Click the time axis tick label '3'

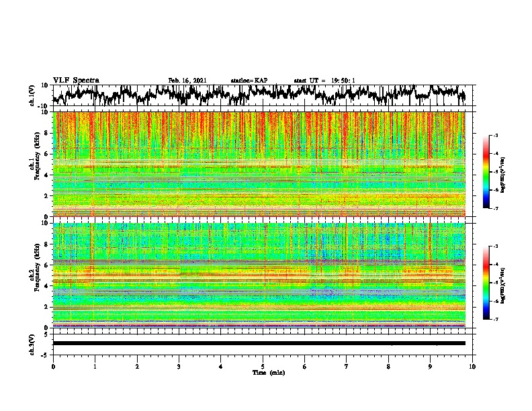click(x=179, y=367)
